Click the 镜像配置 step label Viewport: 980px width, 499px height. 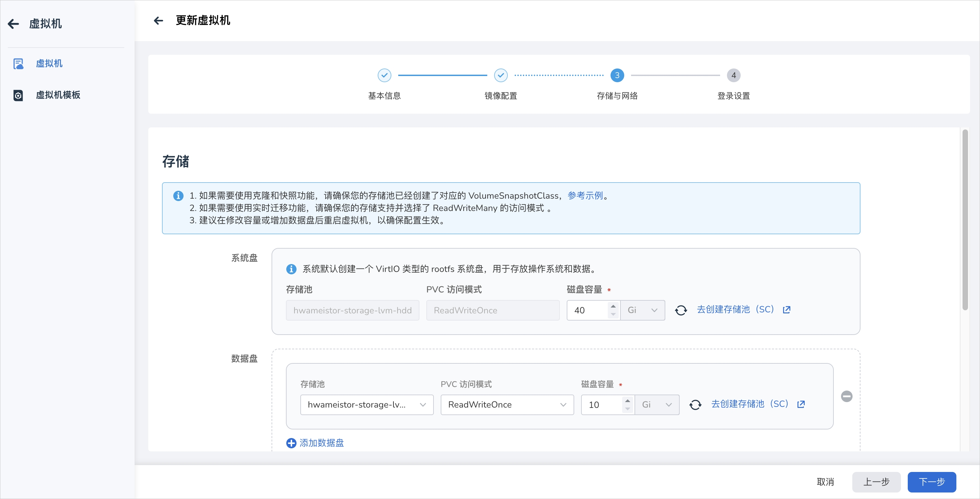(501, 96)
